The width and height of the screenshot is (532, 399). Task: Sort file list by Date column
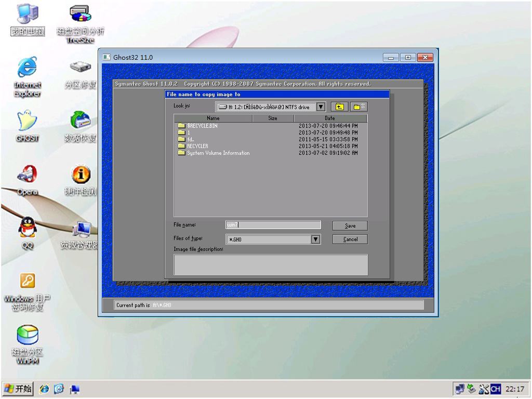[x=330, y=118]
